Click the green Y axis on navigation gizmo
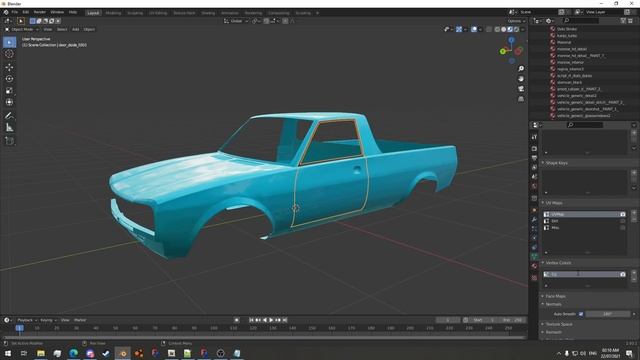Viewport: 640px width, 360px height. point(503,51)
